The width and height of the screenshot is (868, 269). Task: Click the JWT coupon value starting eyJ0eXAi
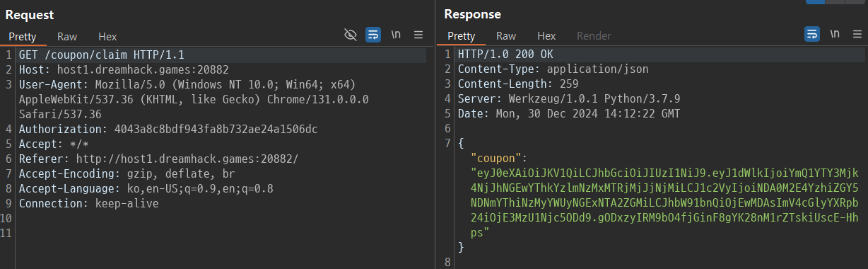664,202
